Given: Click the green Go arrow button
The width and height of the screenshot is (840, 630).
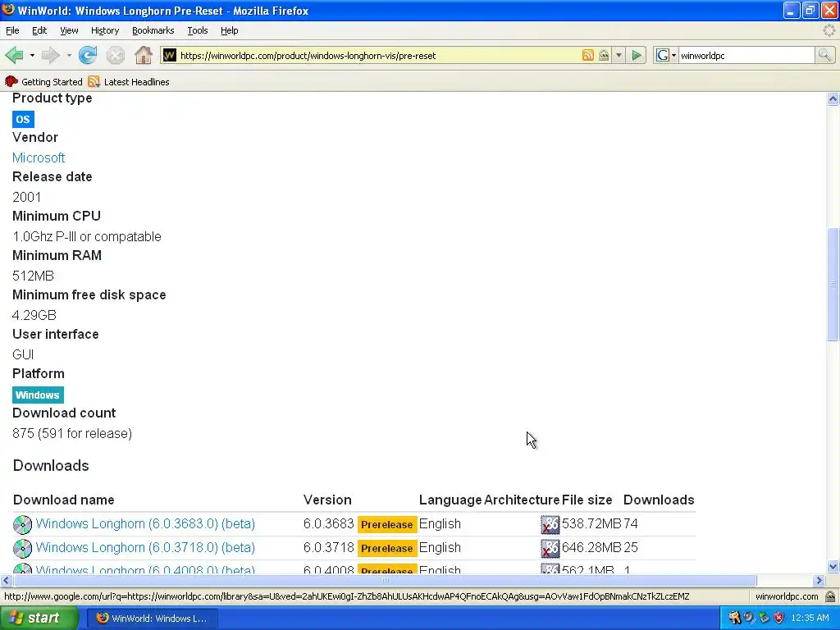Looking at the screenshot, I should pos(637,55).
